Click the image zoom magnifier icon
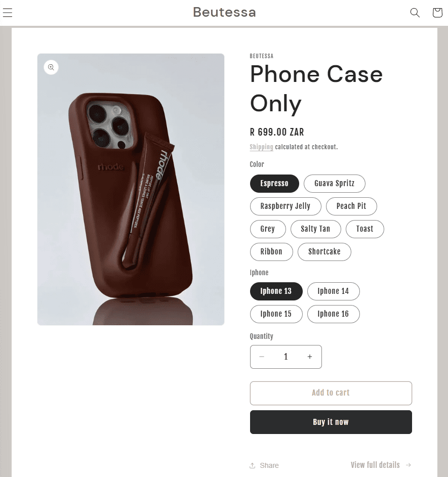 [x=51, y=67]
